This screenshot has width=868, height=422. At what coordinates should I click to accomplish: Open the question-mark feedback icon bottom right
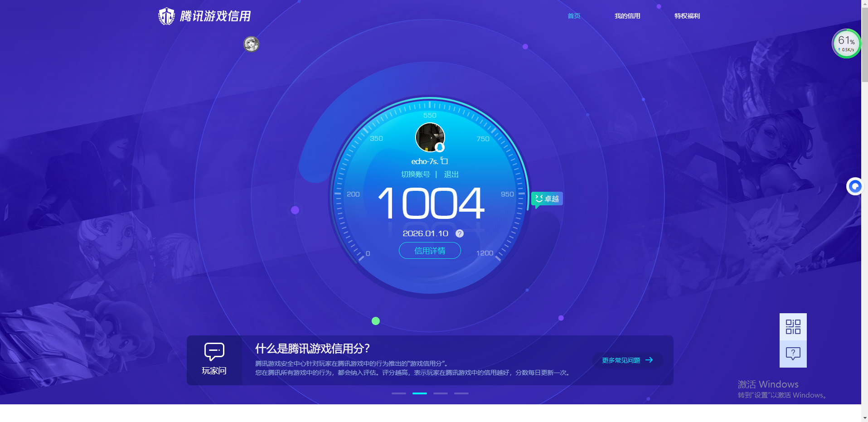[793, 353]
